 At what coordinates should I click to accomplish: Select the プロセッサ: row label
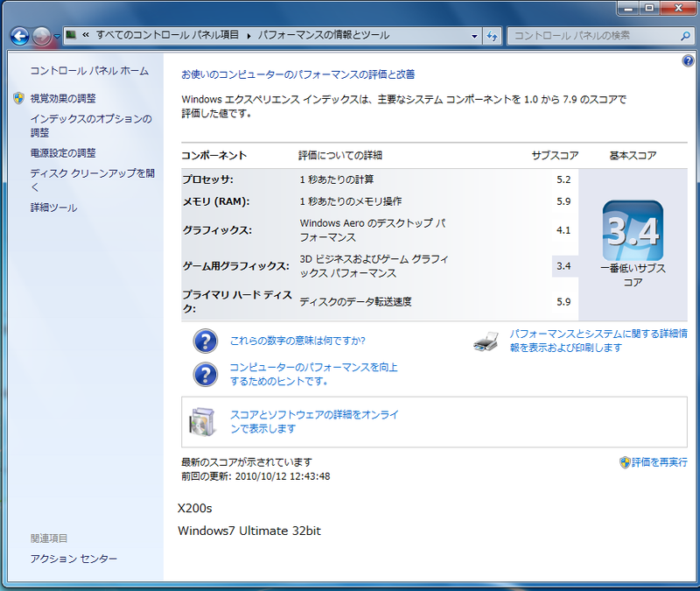pyautogui.click(x=208, y=179)
